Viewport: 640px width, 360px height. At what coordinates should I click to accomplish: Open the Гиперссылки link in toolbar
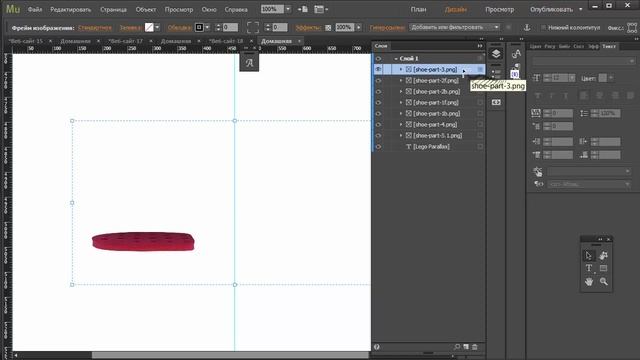point(387,28)
